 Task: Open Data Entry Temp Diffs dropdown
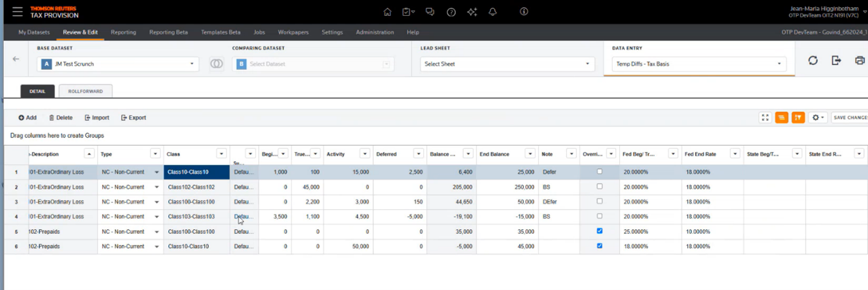tap(699, 64)
